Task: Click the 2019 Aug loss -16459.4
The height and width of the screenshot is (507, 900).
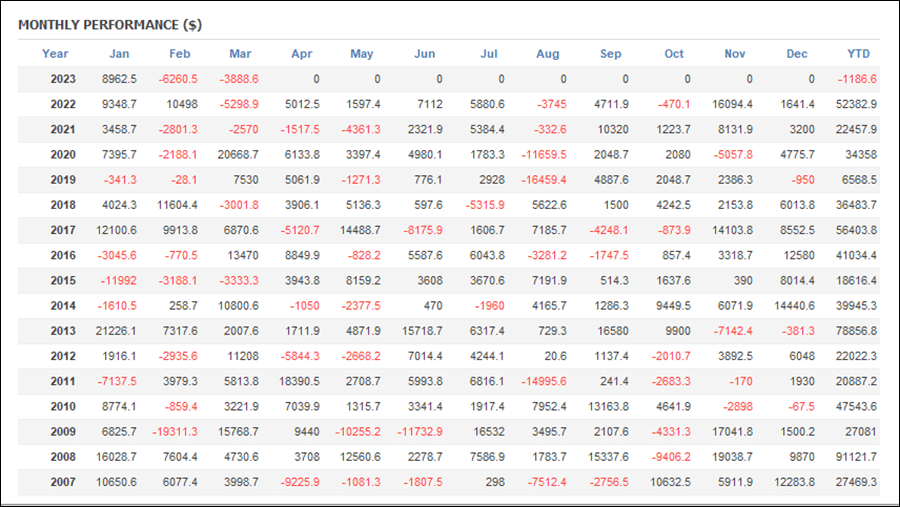Action: click(x=544, y=180)
